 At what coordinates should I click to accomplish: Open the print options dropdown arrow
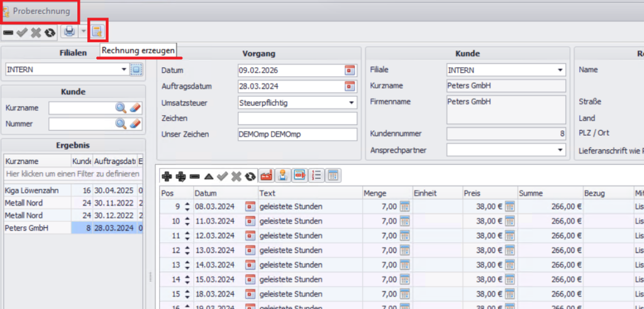coord(84,31)
